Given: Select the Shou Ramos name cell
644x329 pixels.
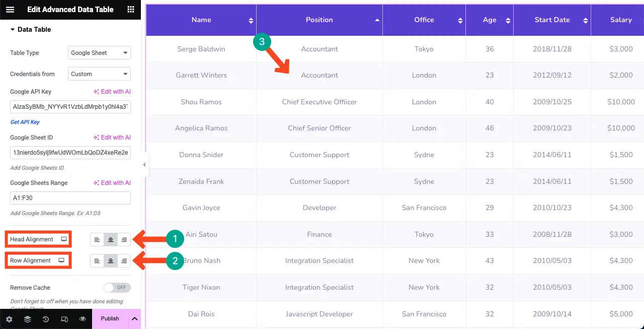Looking at the screenshot, I should [201, 102].
